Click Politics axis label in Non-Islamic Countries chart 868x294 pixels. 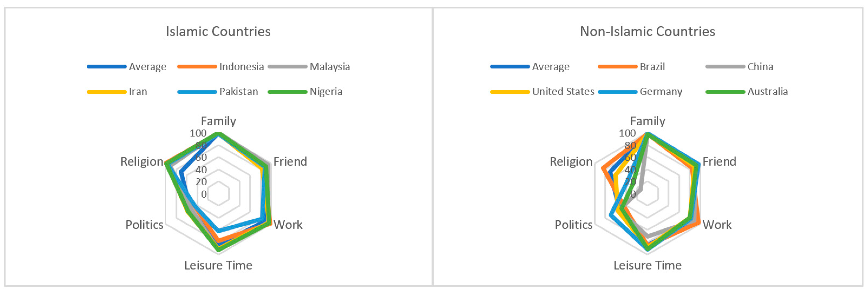tap(574, 225)
